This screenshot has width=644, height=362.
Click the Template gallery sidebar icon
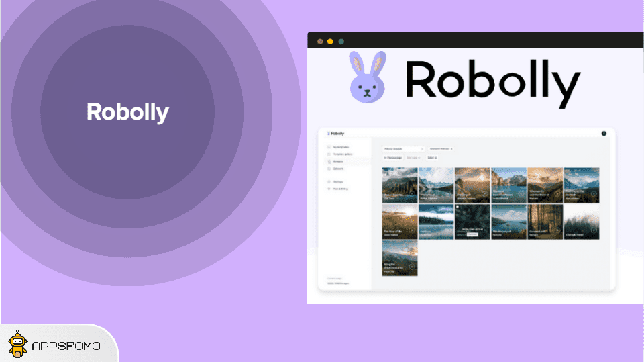coord(328,154)
